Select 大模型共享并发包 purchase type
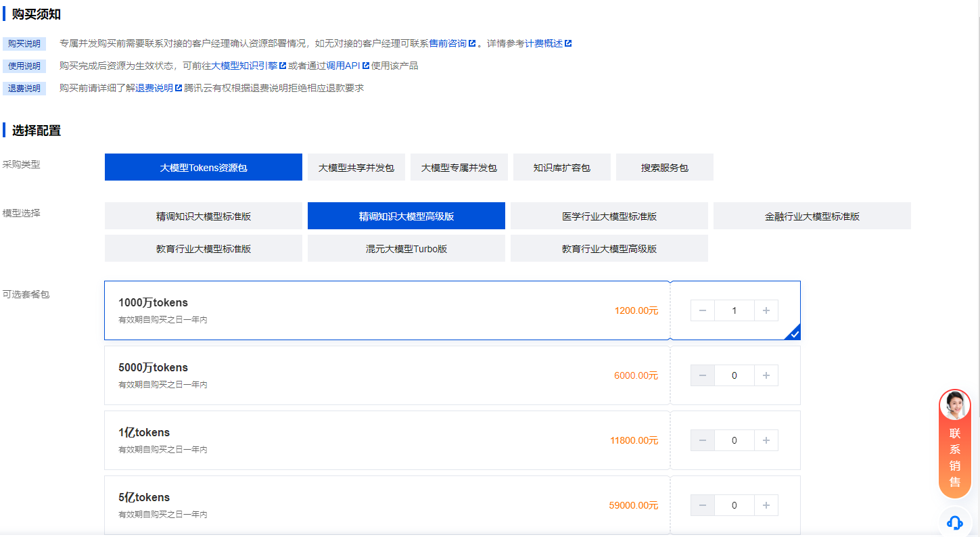The image size is (980, 537). 356,167
